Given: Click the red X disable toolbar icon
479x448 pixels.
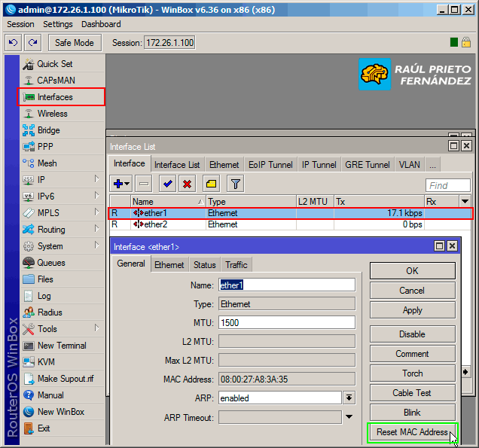Looking at the screenshot, I should [187, 183].
